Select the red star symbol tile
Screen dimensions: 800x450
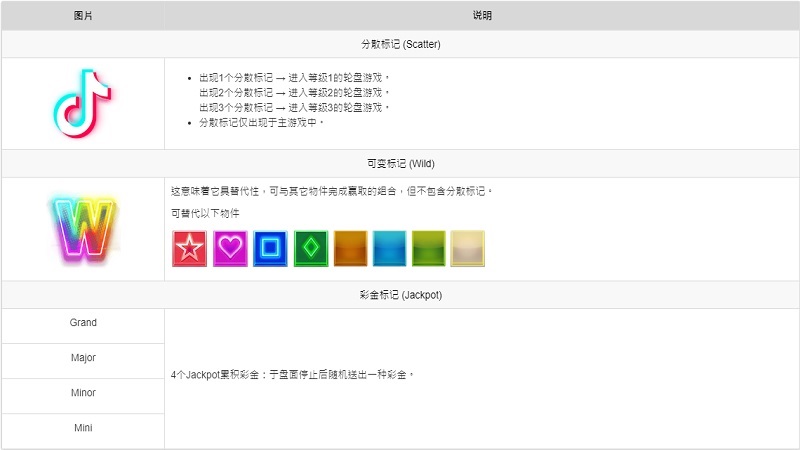190,248
